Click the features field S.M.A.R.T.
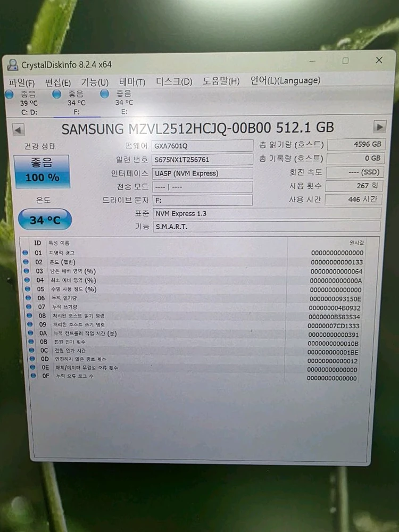 (x=267, y=226)
